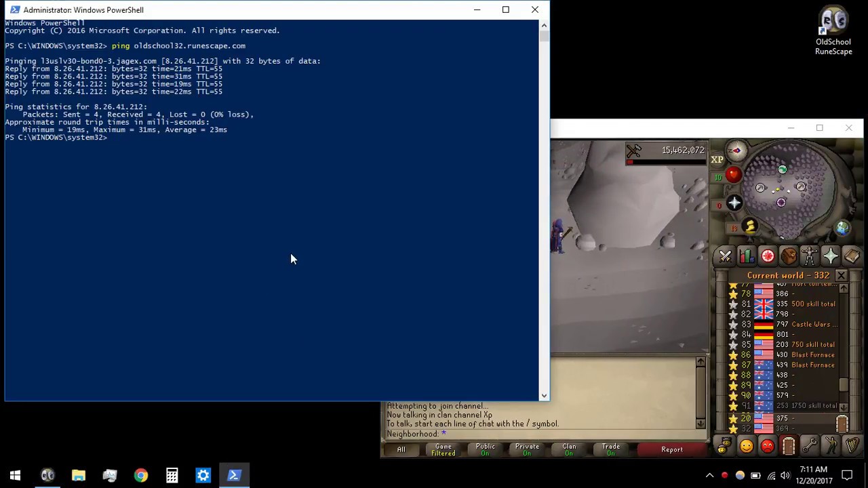The image size is (868, 488).
Task: Click PowerShell scrollbar up arrow
Action: (x=544, y=25)
